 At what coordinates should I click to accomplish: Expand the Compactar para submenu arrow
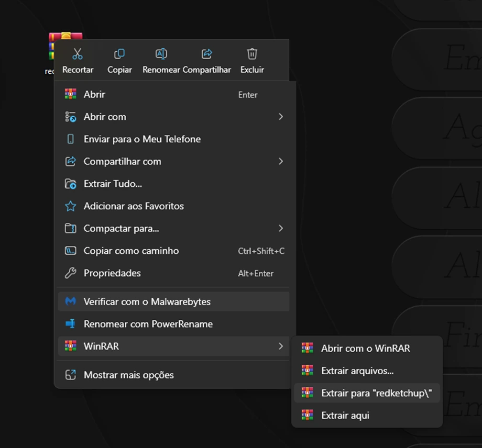click(281, 228)
